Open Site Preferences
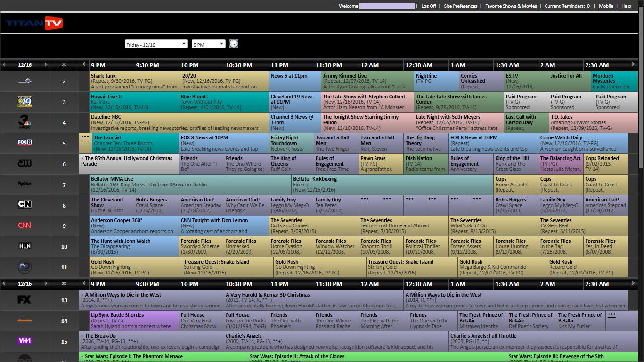The height and width of the screenshot is (362, 644). coord(460,6)
